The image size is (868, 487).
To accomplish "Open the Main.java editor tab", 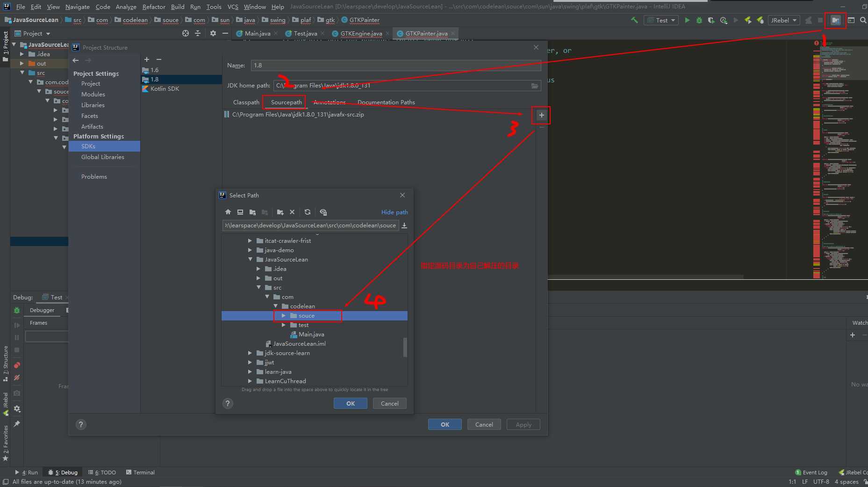I will click(x=257, y=33).
